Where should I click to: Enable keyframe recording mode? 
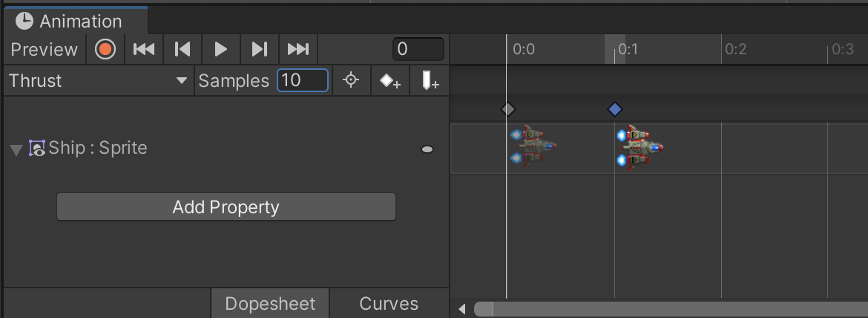pos(105,50)
